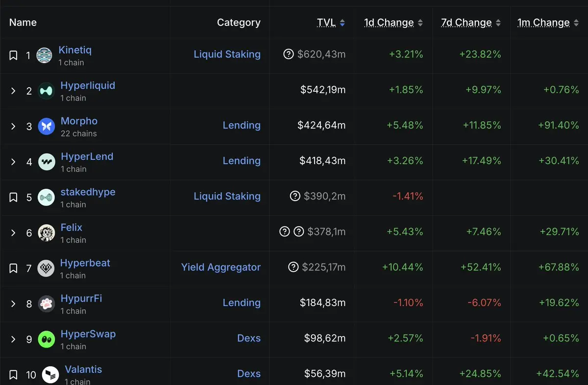Click first help icon beside Felix TVL
Screen dimensions: 588x385
(284, 231)
